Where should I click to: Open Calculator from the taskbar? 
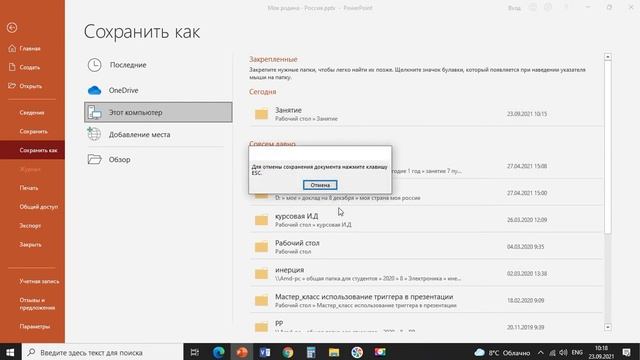point(311,352)
